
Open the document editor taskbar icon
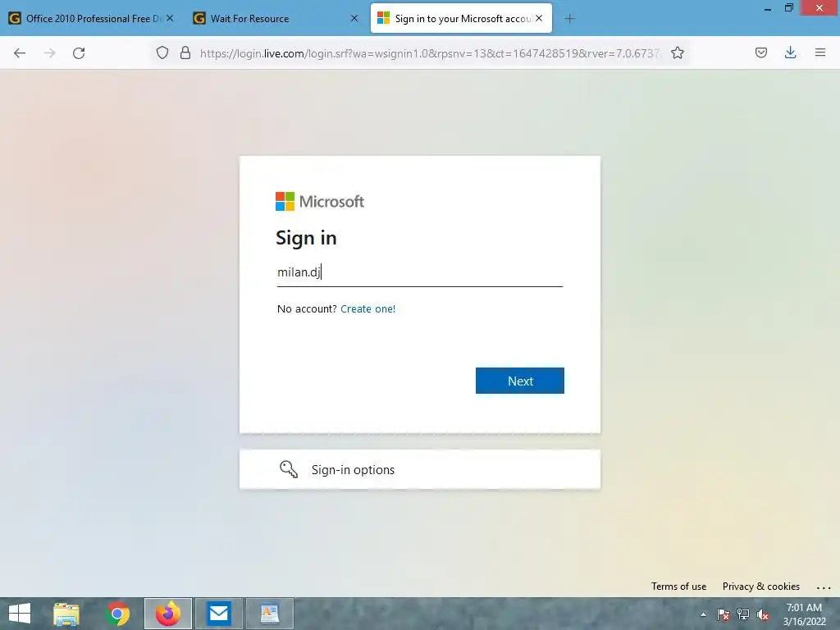(x=269, y=614)
